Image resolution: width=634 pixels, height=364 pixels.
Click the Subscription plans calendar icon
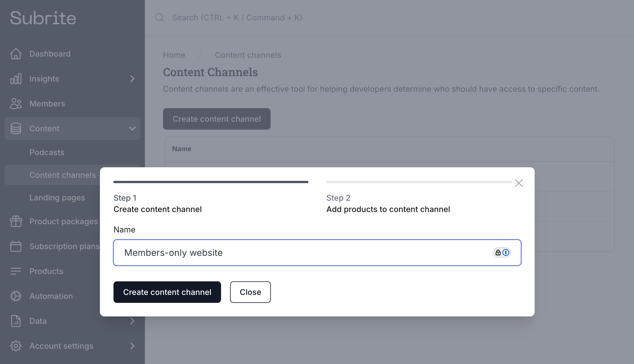[16, 246]
